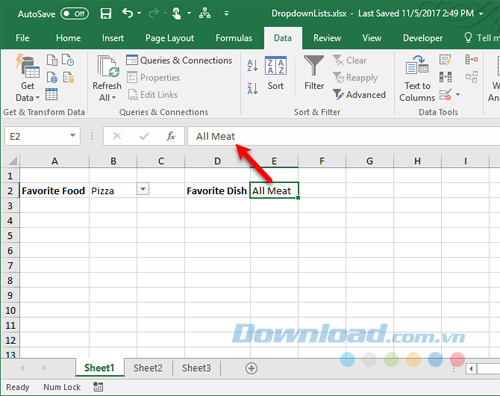The image size is (500, 396).
Task: Click the Undo arrow icon
Action: [x=128, y=13]
